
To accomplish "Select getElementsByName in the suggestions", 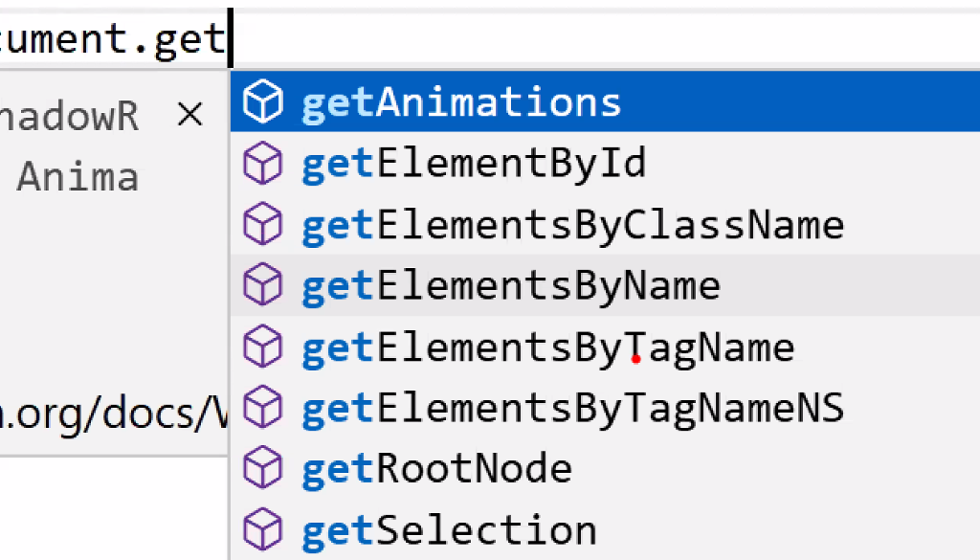I will tap(605, 285).
